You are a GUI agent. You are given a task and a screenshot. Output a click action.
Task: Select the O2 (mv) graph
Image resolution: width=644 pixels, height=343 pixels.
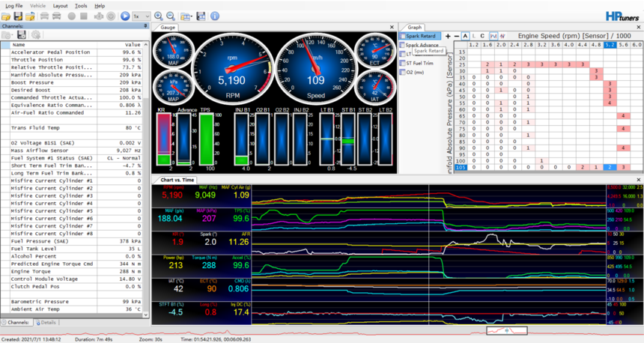412,73
